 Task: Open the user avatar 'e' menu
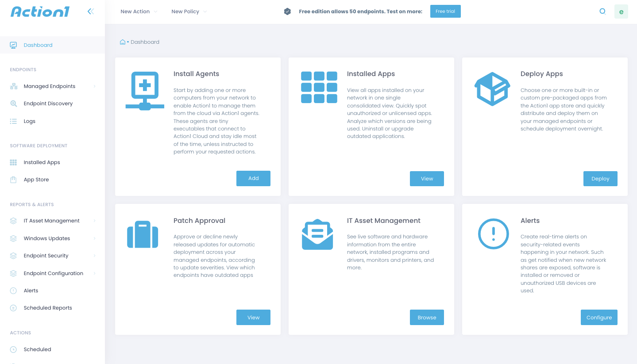click(621, 11)
